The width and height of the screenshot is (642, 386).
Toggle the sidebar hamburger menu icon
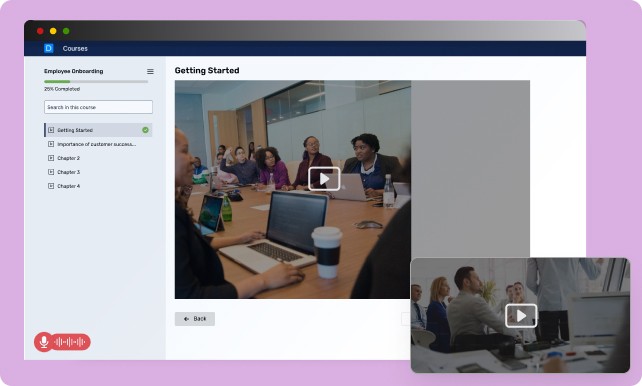pyautogui.click(x=150, y=71)
